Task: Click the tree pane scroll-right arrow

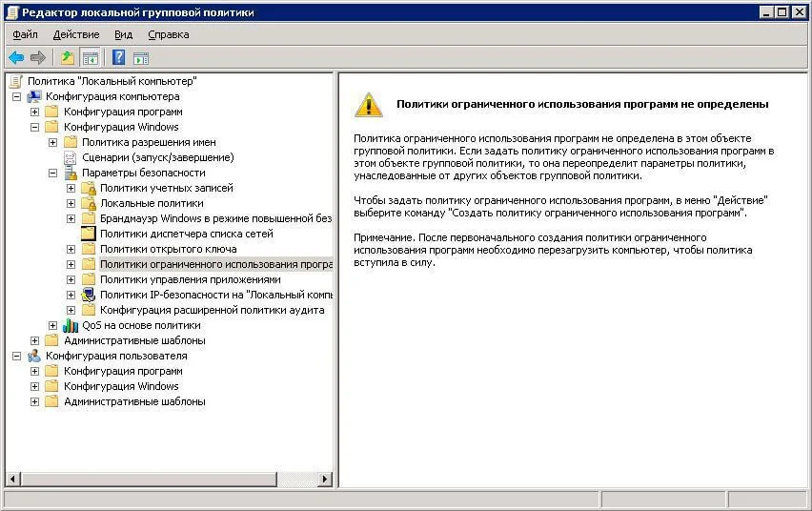Action: click(x=325, y=479)
